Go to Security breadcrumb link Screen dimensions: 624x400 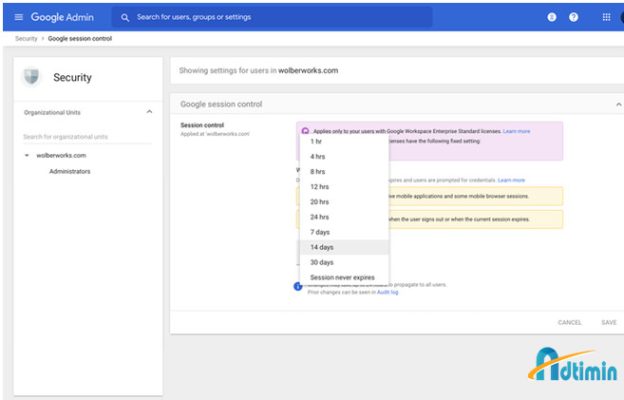click(x=26, y=39)
